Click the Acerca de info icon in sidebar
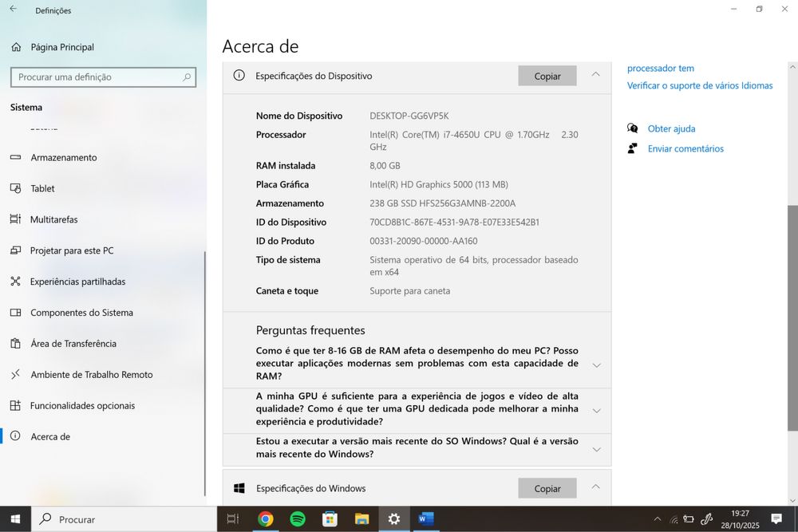798x532 pixels. (x=16, y=435)
